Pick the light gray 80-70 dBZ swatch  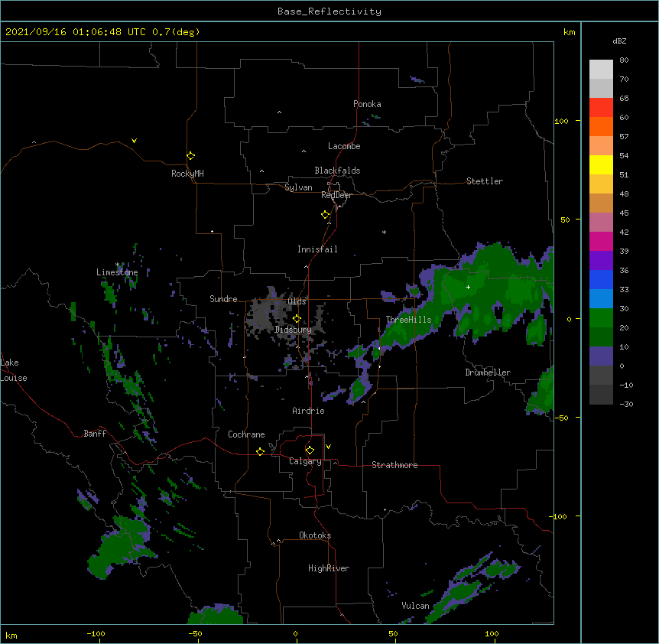pyautogui.click(x=601, y=70)
